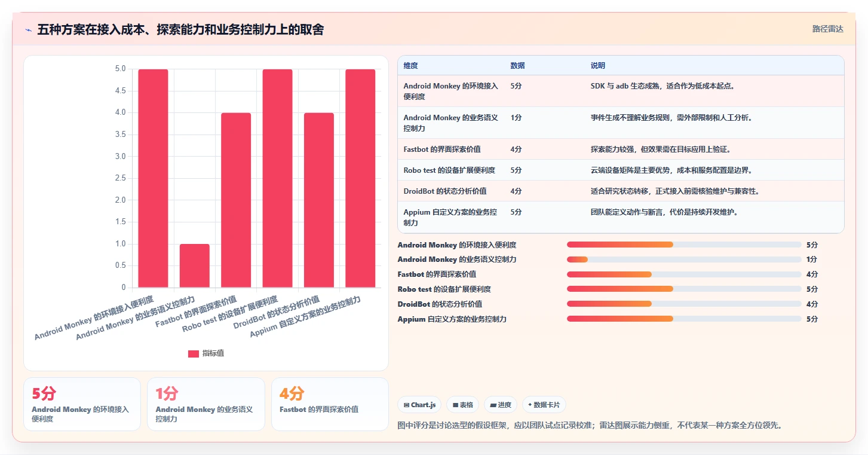This screenshot has width=868, height=455.
Task: Click the icon beside the 五种方案 heading
Action: pos(29,30)
